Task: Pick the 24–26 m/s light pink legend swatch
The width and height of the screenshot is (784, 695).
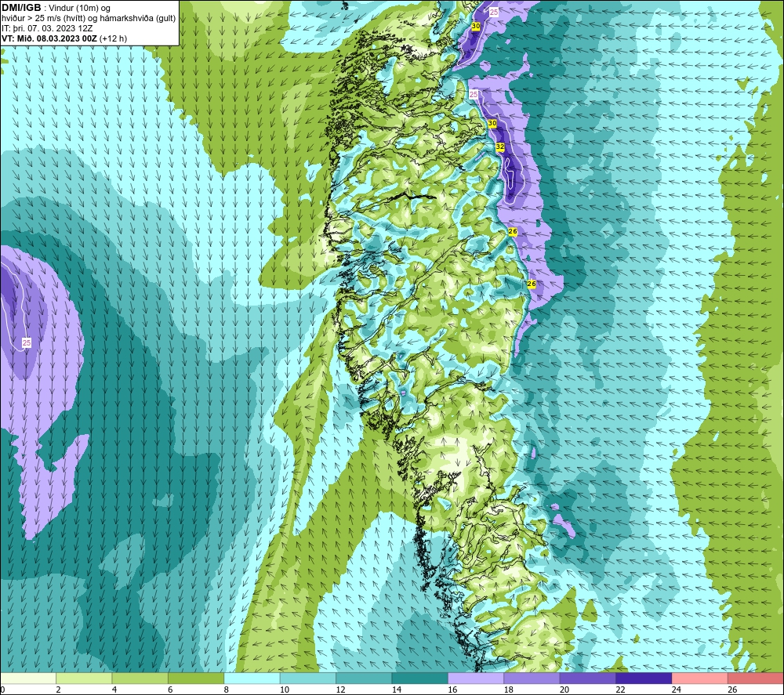Action: click(700, 678)
